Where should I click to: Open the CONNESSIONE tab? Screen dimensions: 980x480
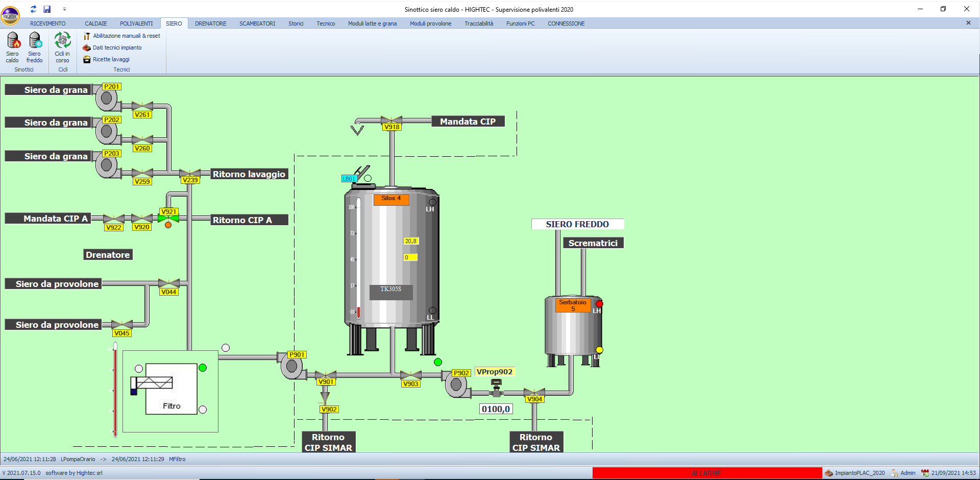tap(566, 23)
